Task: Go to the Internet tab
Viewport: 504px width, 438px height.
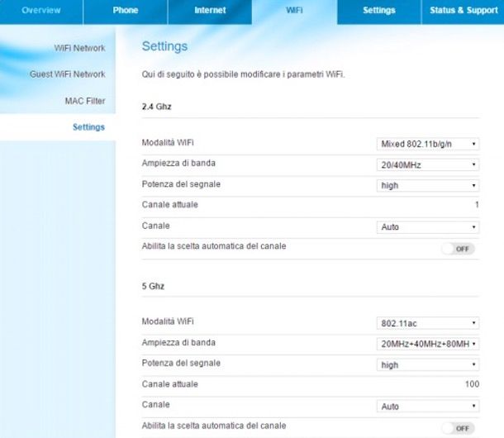Action: [210, 11]
